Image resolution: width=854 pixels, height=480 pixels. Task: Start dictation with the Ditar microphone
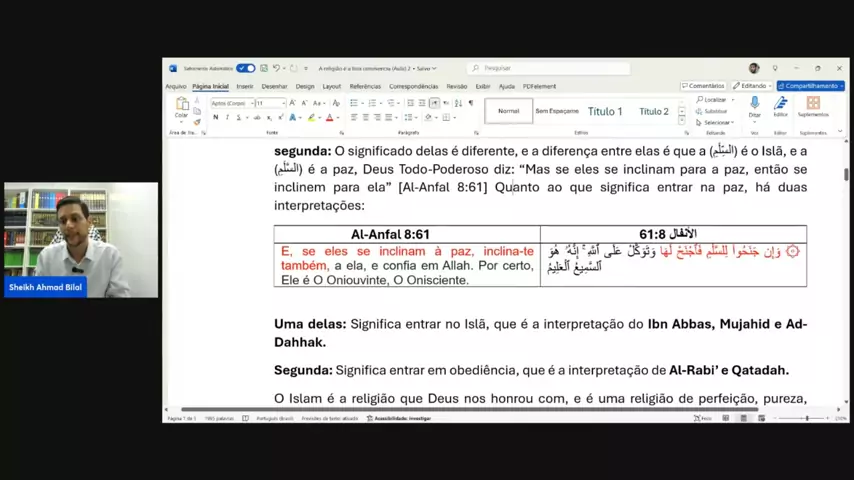754,105
